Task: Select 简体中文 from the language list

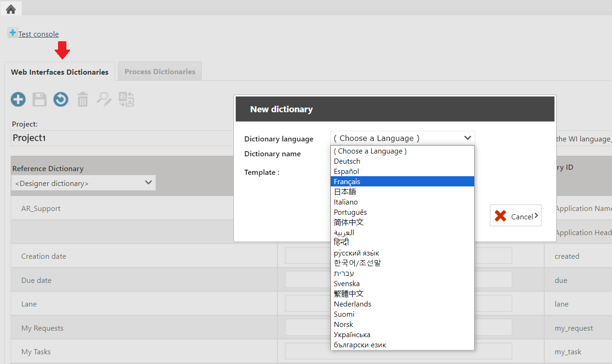Action: tap(402, 223)
